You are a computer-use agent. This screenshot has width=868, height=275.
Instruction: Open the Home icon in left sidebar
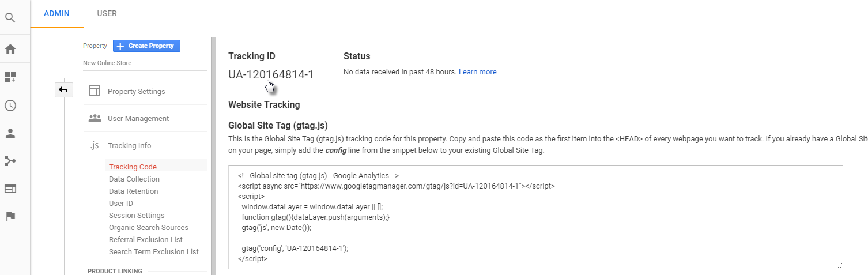(x=10, y=49)
